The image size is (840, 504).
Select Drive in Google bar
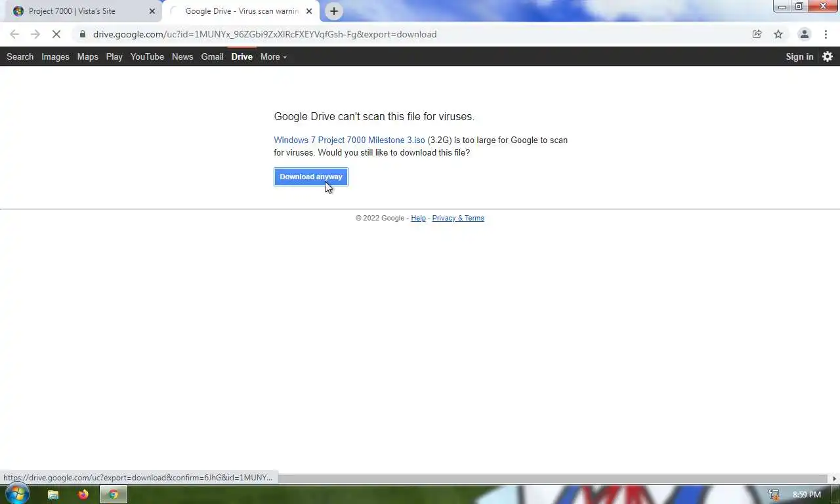tap(241, 56)
